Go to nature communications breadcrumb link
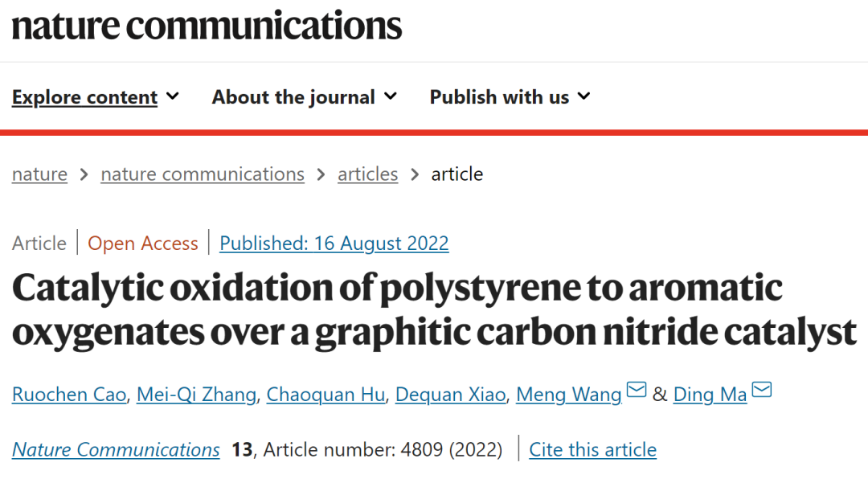The image size is (868, 479). pyautogui.click(x=203, y=174)
